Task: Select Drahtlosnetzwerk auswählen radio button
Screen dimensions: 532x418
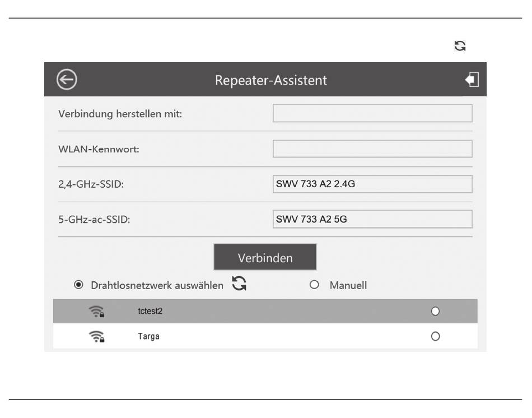Action: point(78,285)
